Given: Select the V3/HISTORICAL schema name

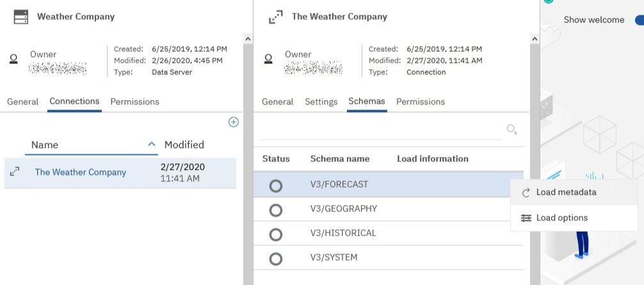Looking at the screenshot, I should coord(343,233).
